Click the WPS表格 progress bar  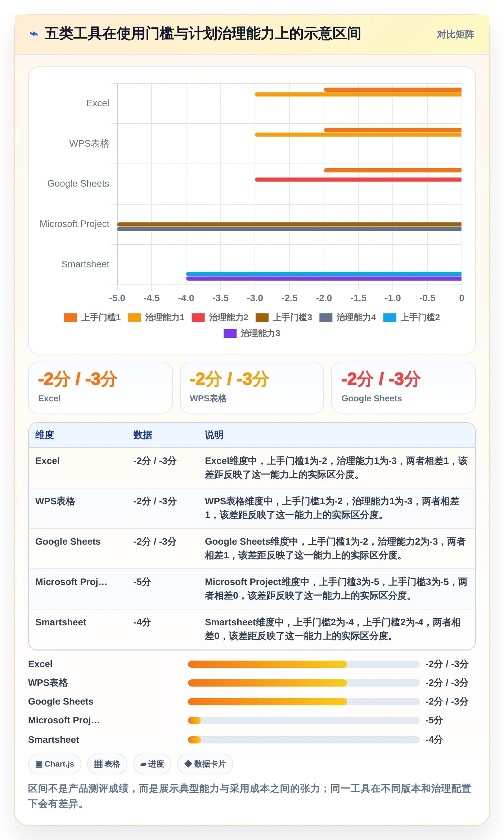pos(304,683)
